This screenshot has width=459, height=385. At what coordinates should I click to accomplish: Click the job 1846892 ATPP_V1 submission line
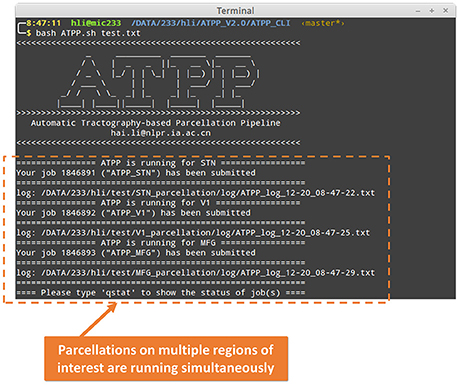tap(133, 213)
